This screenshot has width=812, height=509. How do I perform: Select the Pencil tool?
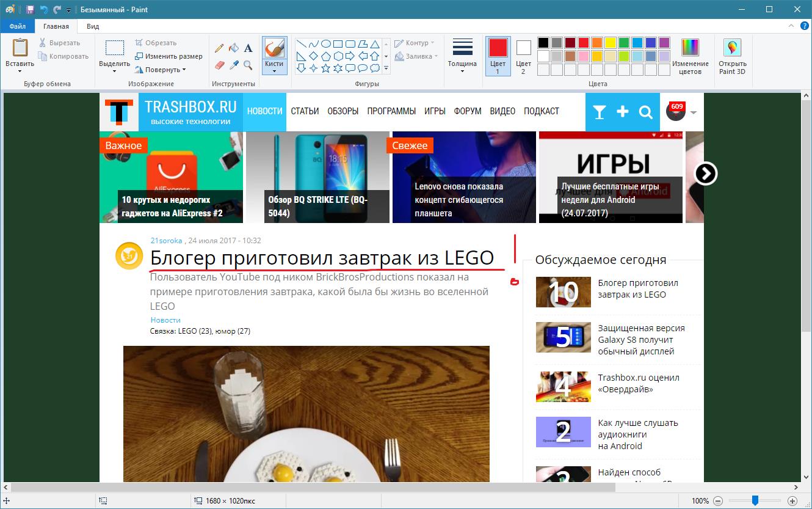point(220,48)
